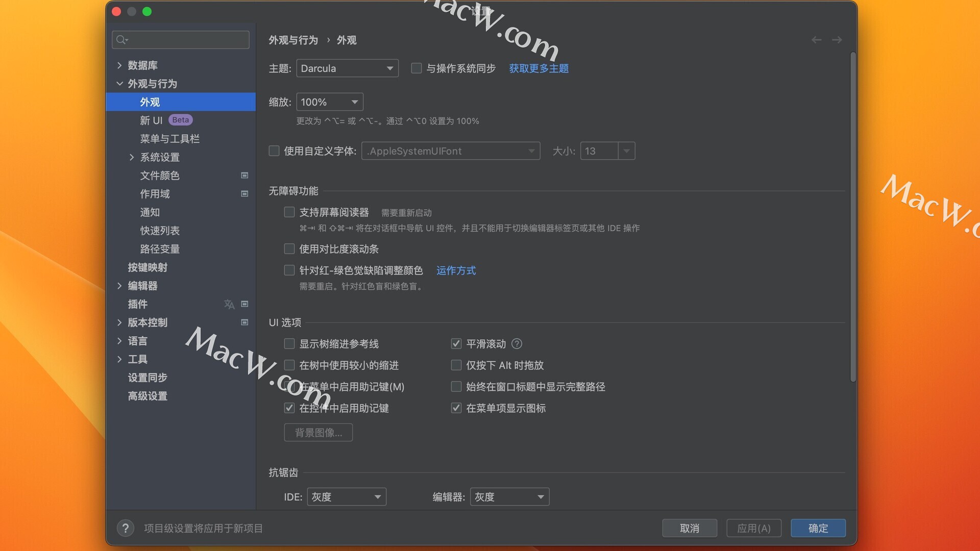Image resolution: width=980 pixels, height=551 pixels.
Task: Enable 始终在窗口标题中显示完整路径 checkbox
Action: [x=456, y=387]
